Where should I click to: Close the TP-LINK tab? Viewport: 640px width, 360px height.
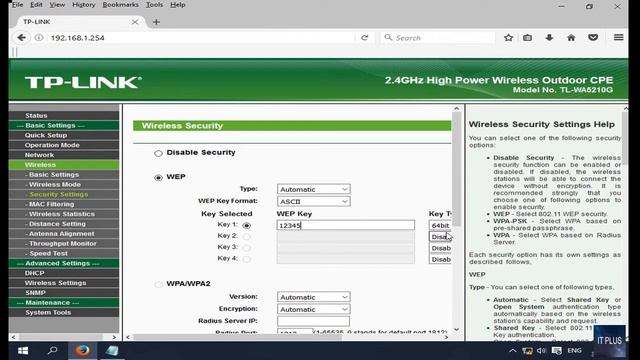coord(135,22)
